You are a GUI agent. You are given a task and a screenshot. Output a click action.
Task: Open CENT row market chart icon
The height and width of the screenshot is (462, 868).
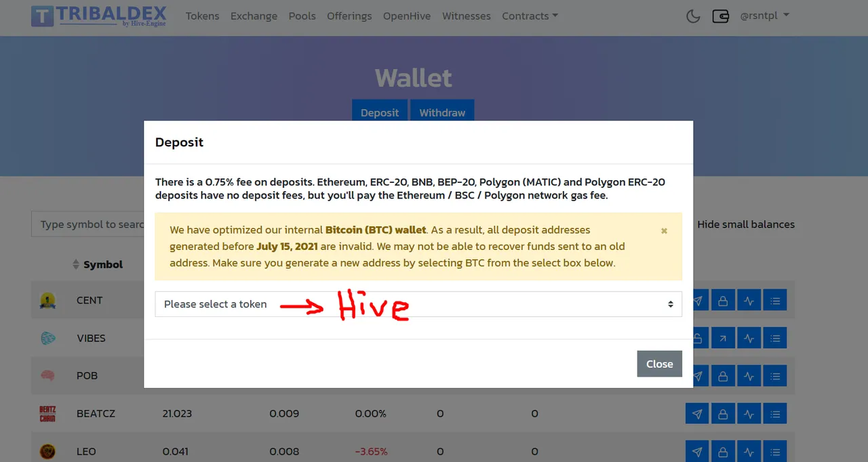(749, 300)
